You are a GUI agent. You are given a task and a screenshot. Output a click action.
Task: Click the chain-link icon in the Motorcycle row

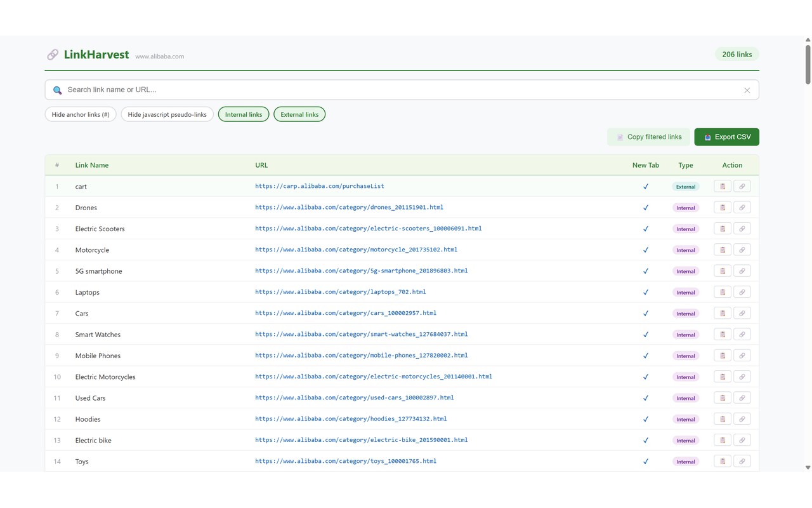[742, 250]
